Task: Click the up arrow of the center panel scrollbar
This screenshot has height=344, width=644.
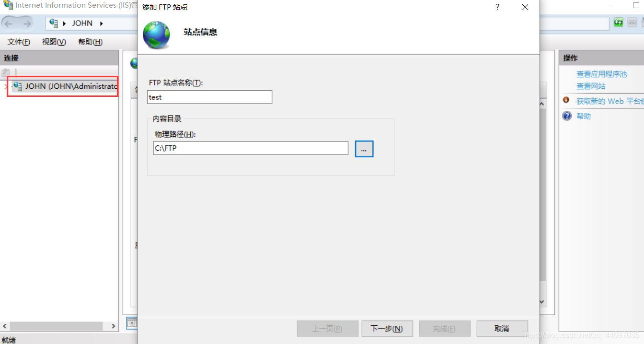Action: pyautogui.click(x=542, y=104)
